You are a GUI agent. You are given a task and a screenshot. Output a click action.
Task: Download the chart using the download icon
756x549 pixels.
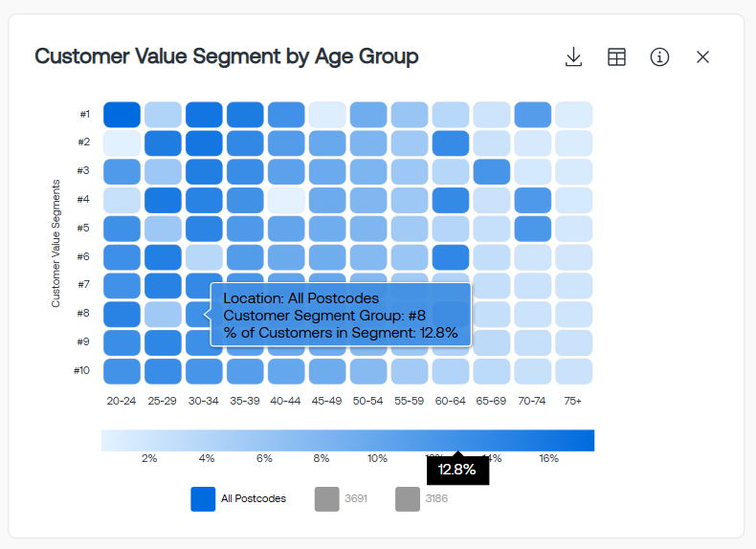point(573,56)
